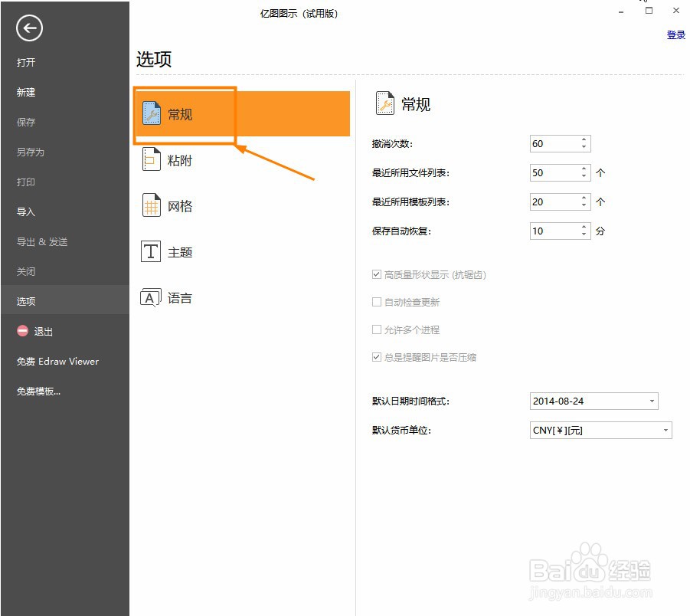This screenshot has height=616, width=690.
Task: Increase 保存自动恢复 minutes
Action: [x=584, y=227]
